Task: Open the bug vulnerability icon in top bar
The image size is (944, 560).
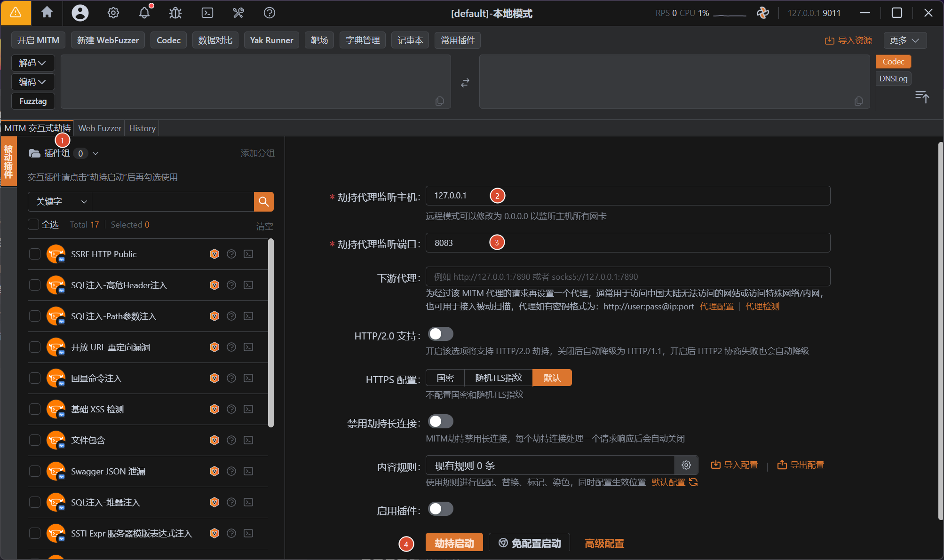Action: click(x=175, y=13)
